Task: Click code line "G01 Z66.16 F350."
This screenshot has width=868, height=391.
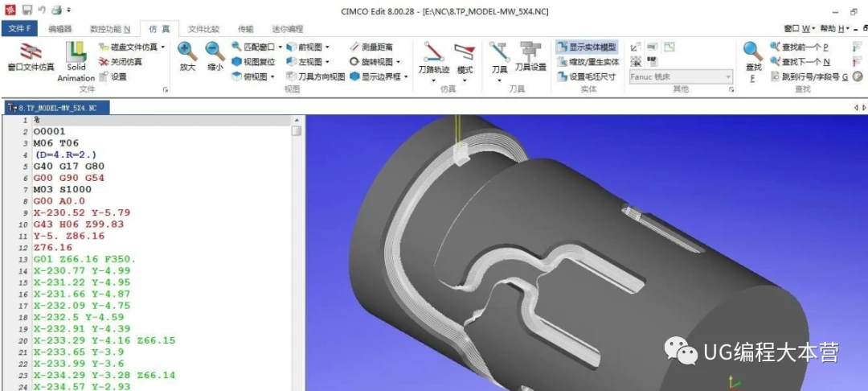Action: click(84, 259)
